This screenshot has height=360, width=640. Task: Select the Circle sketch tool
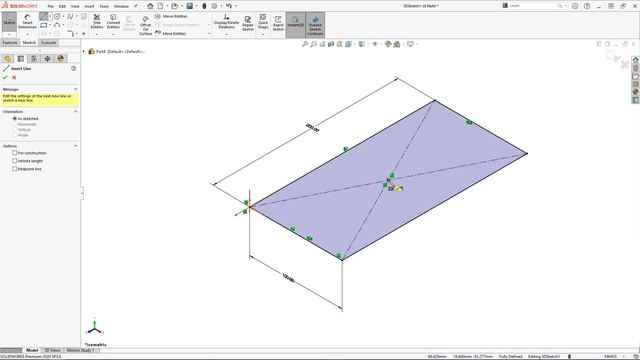pos(57,16)
